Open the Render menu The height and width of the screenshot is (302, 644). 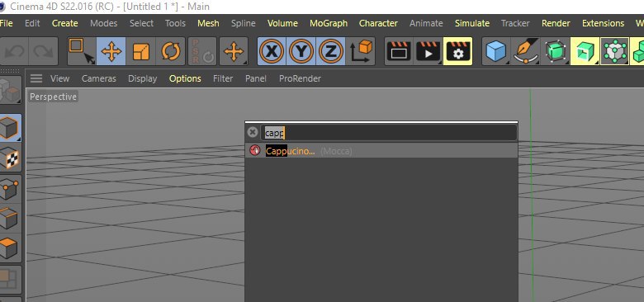coord(556,23)
